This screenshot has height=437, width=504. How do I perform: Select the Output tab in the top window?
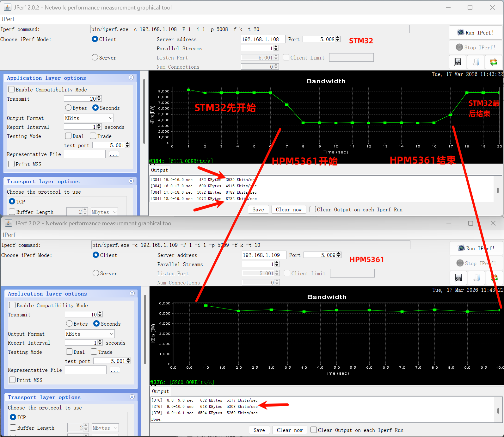click(x=160, y=170)
